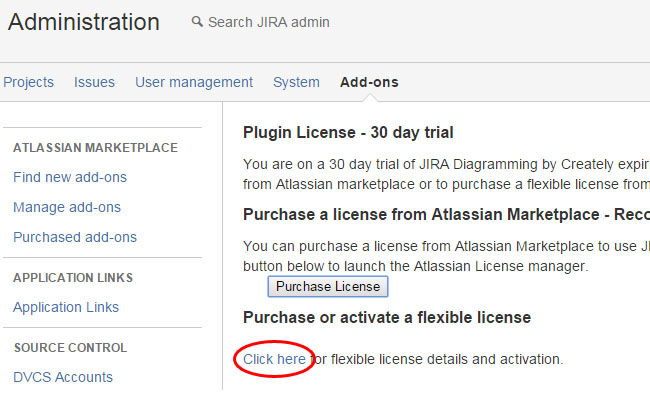Click the SOURCE CONTROL section header
The height and width of the screenshot is (400, 650).
click(x=70, y=347)
